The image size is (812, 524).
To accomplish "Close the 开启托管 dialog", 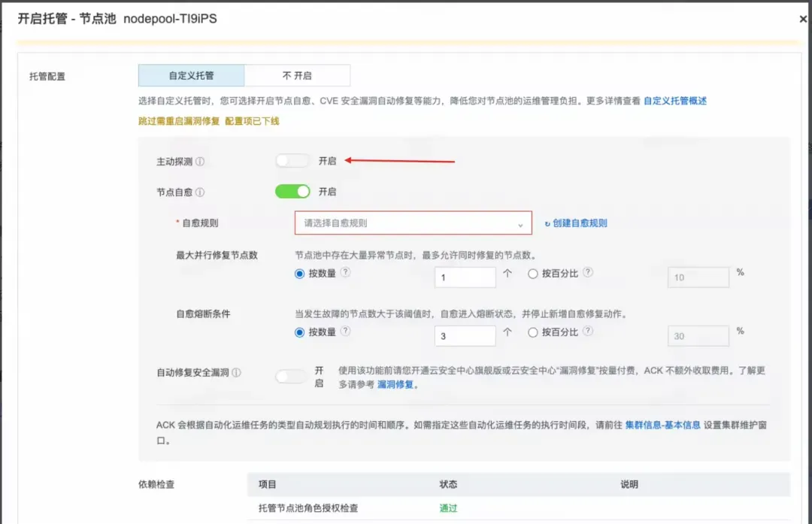I will [x=803, y=19].
